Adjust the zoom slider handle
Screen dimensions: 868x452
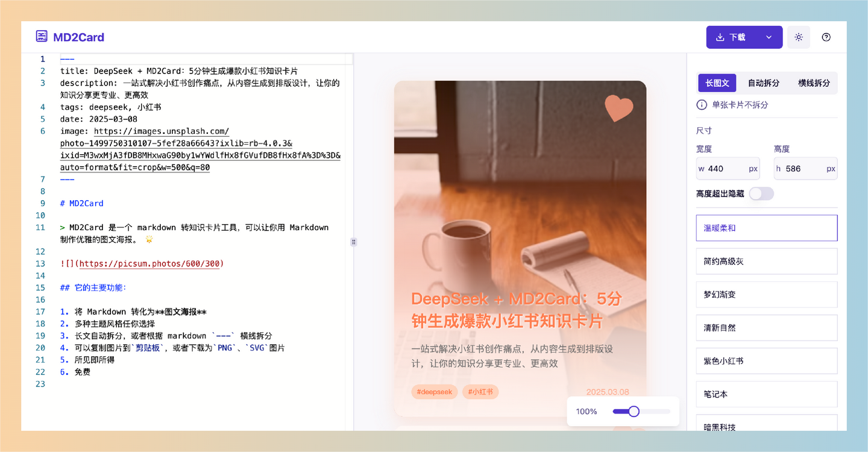coord(634,411)
